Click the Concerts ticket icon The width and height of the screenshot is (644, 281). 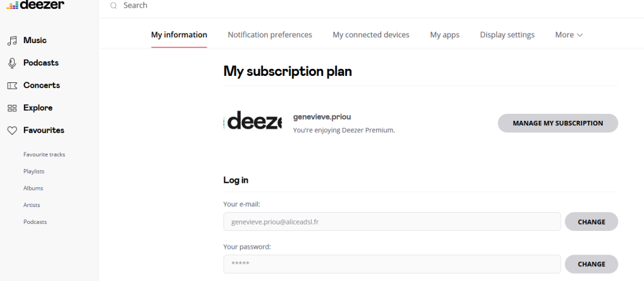click(x=12, y=86)
